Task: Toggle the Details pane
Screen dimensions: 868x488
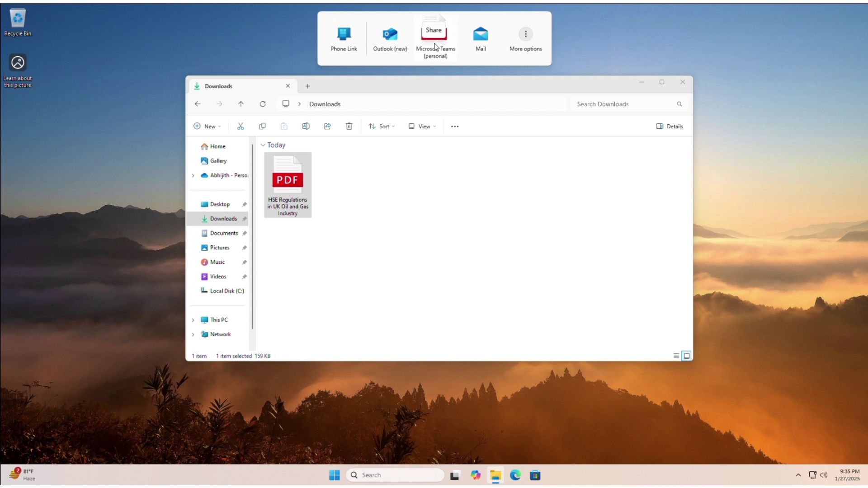Action: pyautogui.click(x=669, y=126)
